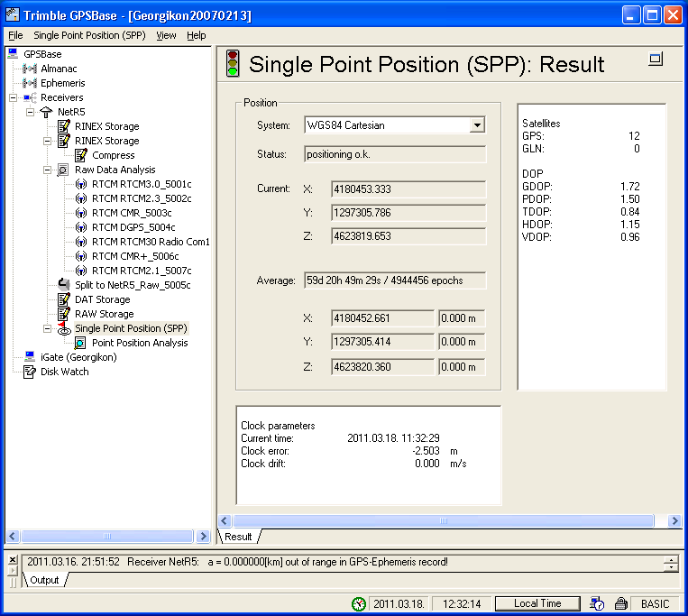The width and height of the screenshot is (688, 616).
Task: Toggle the Local Time button
Action: click(x=537, y=603)
